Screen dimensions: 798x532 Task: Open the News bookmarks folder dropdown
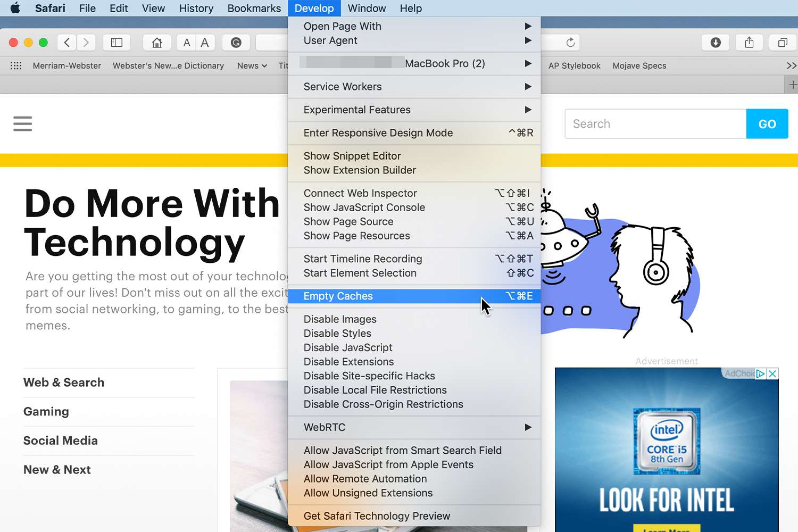(x=252, y=65)
